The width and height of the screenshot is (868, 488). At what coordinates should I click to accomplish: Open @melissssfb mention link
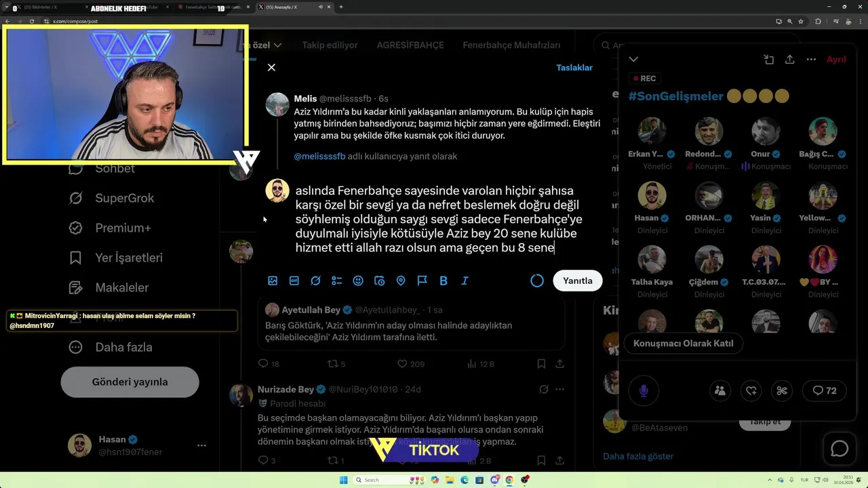[x=319, y=157]
